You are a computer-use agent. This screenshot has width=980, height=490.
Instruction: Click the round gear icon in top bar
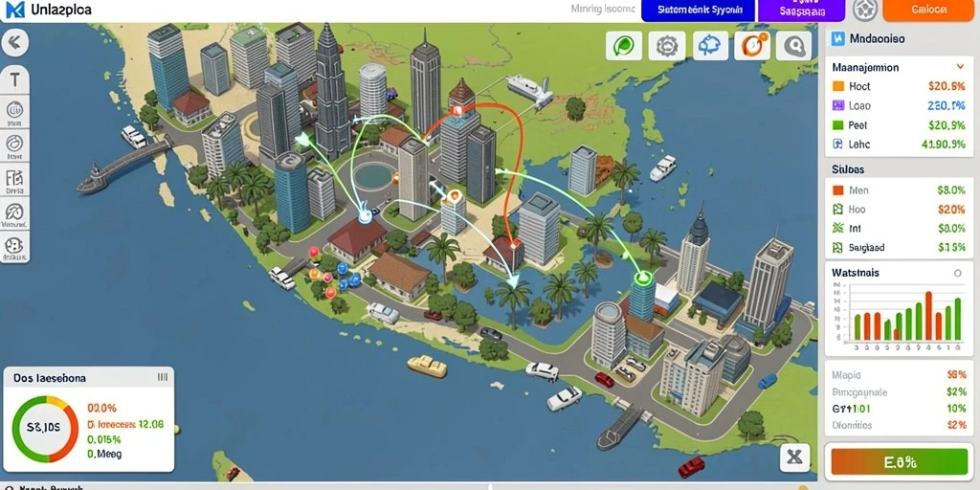point(865,10)
